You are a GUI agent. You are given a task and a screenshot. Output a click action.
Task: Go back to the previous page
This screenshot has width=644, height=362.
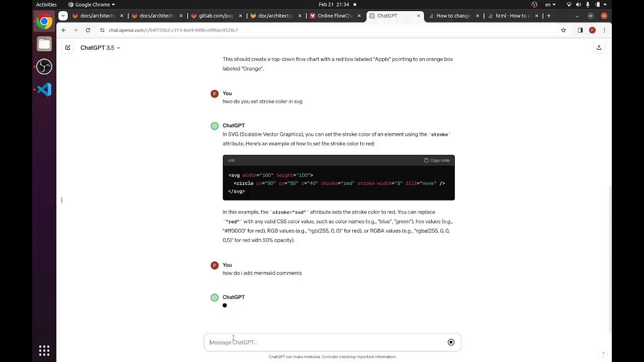[63, 30]
